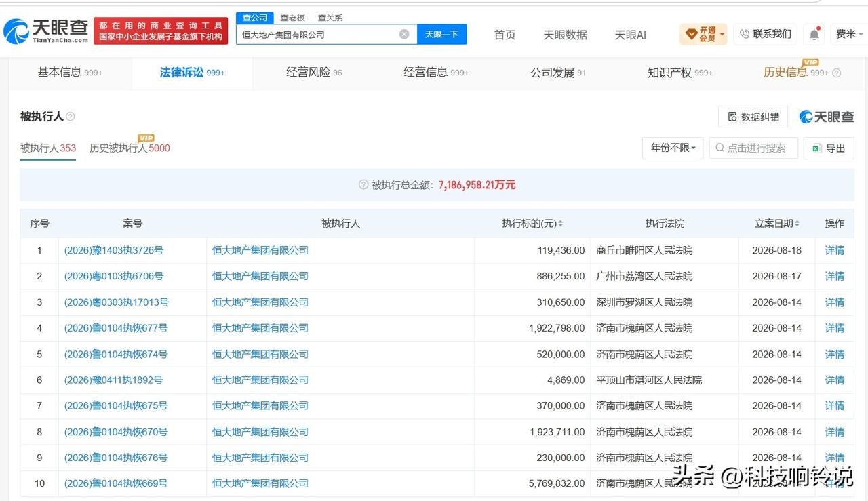Expand the 费米 user account menu
Viewport: 868px width, 501px height.
click(x=850, y=34)
